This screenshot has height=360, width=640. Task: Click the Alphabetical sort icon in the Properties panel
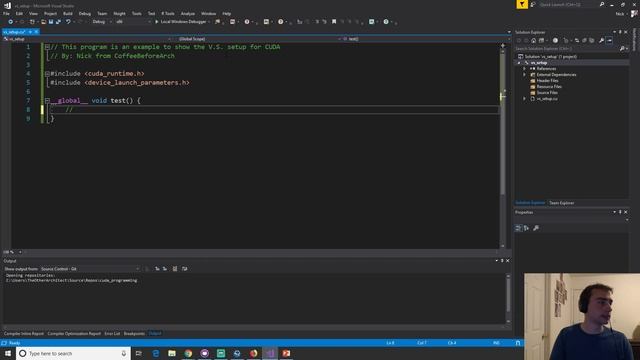(526, 228)
